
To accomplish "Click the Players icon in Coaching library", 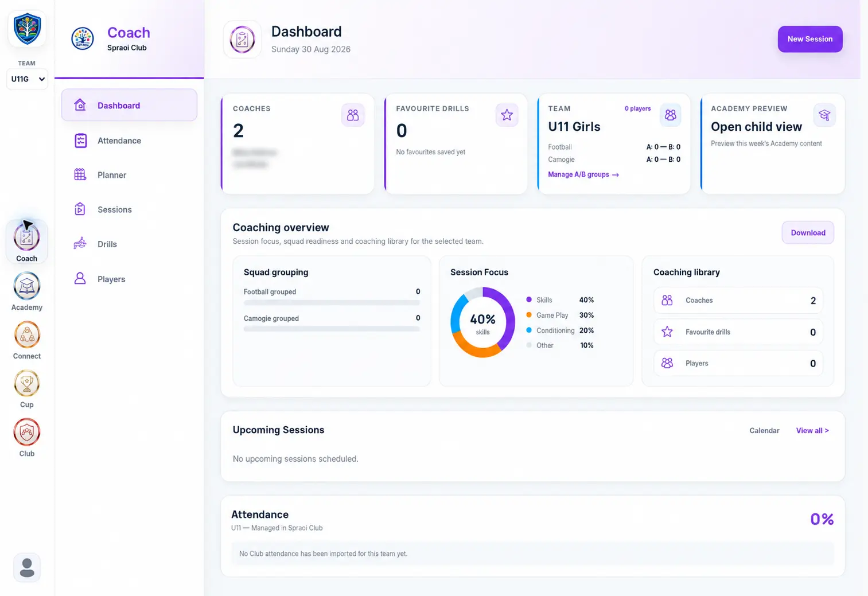I will point(667,363).
